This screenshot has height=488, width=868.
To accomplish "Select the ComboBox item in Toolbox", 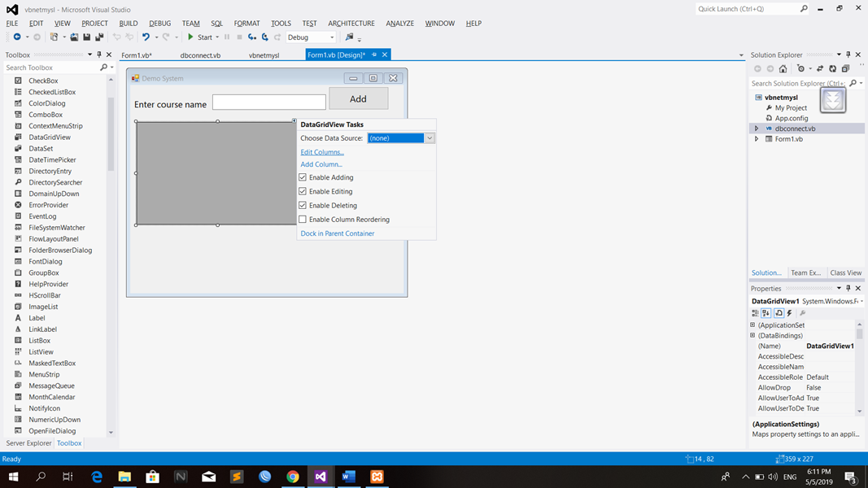I will coord(46,115).
